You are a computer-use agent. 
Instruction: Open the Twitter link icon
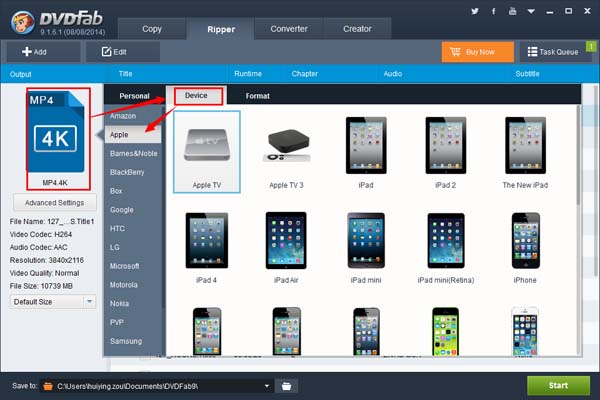475,11
